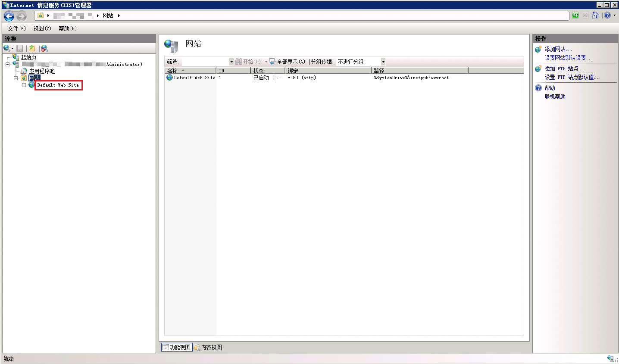619x364 pixels.
Task: Click the 起始页 icon in tree
Action: click(16, 57)
